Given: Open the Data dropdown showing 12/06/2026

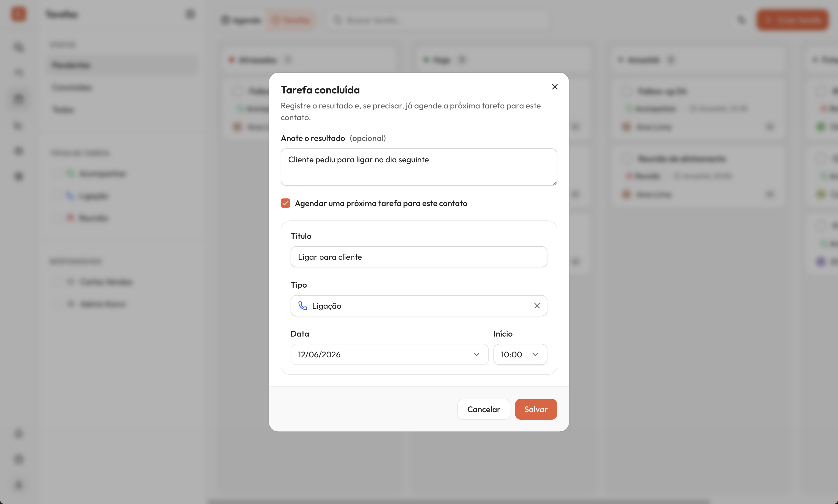Looking at the screenshot, I should click(x=389, y=354).
